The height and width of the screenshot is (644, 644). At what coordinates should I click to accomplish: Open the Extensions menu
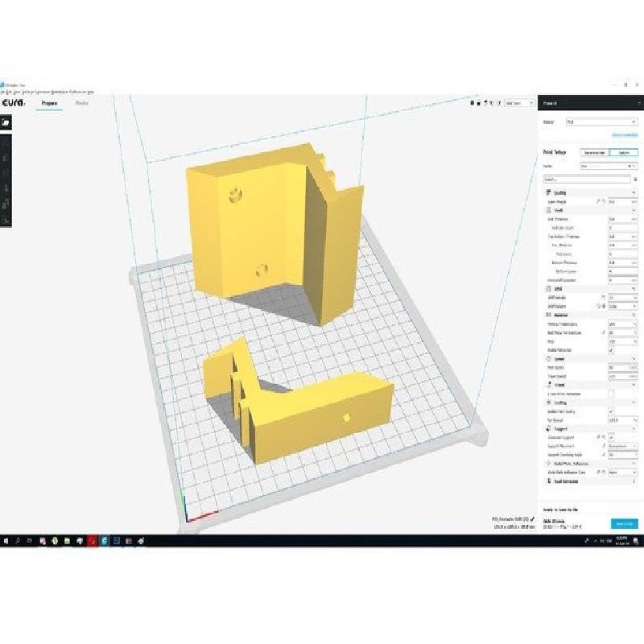coord(43,92)
